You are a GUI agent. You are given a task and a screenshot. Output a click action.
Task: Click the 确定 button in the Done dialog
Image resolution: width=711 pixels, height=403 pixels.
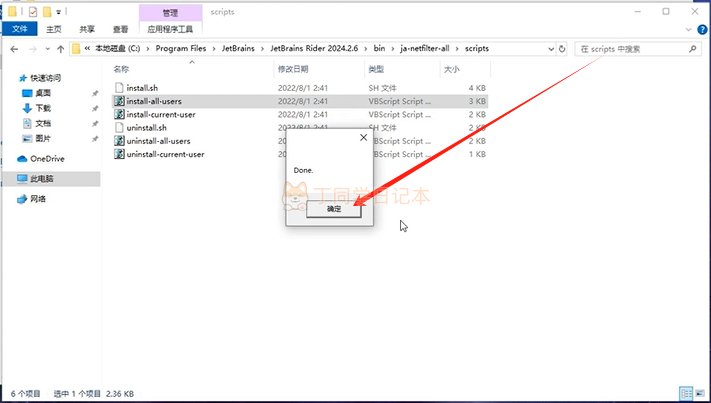[334, 209]
